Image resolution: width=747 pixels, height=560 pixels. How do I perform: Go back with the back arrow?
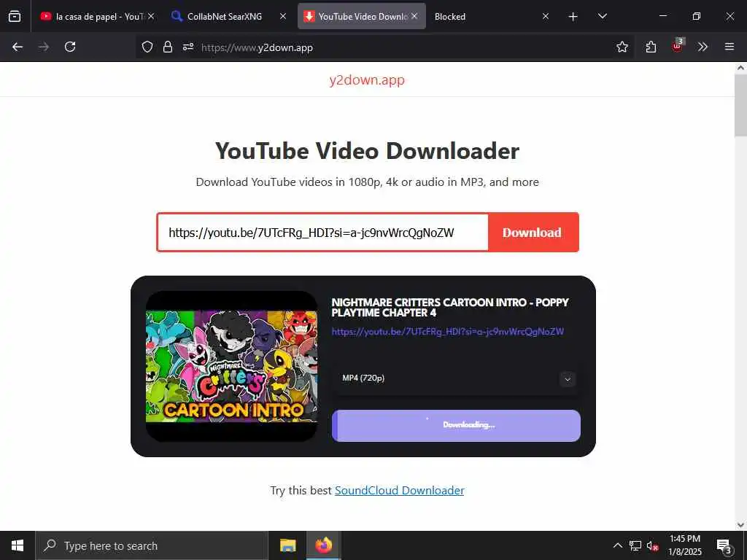coord(18,47)
